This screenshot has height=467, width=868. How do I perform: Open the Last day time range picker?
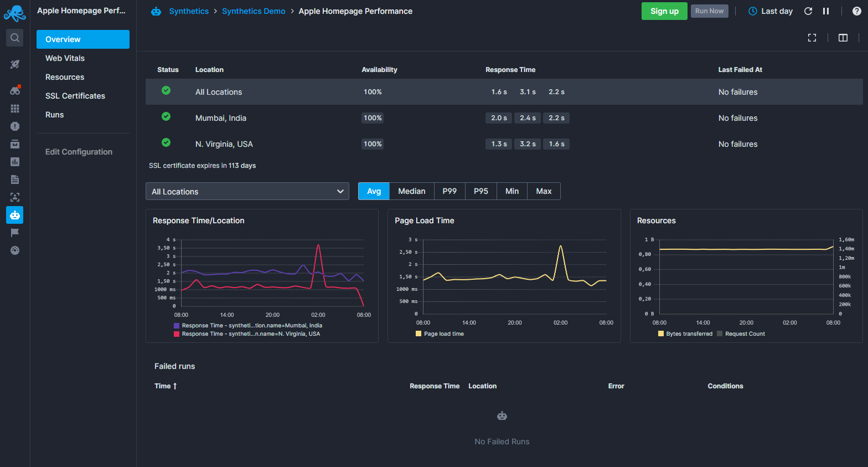[771, 11]
